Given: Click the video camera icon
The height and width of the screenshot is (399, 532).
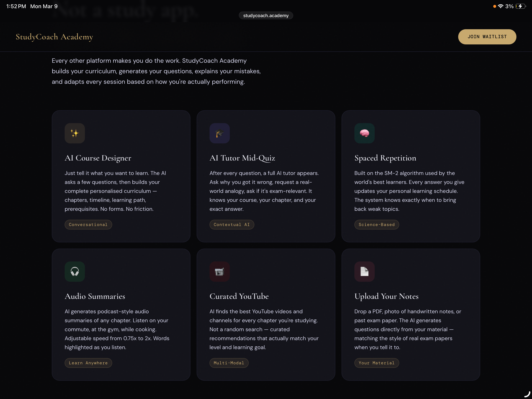Looking at the screenshot, I should 219,271.
